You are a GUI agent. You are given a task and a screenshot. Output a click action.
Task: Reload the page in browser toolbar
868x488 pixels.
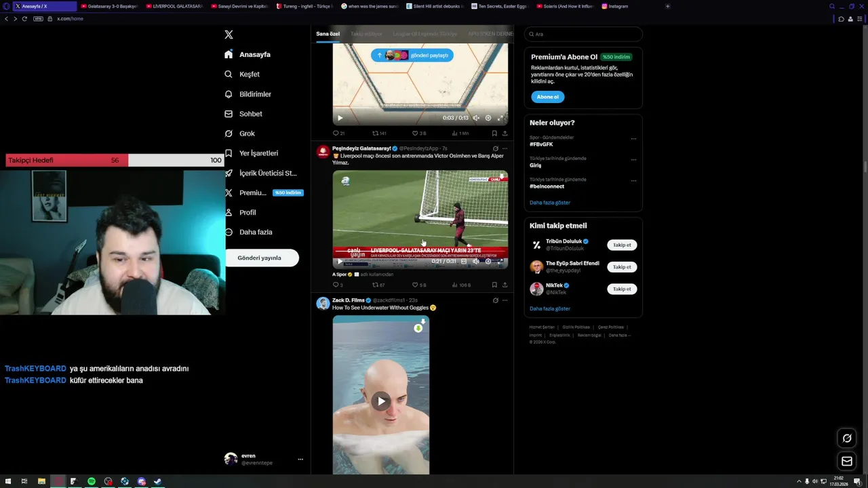pos(24,18)
